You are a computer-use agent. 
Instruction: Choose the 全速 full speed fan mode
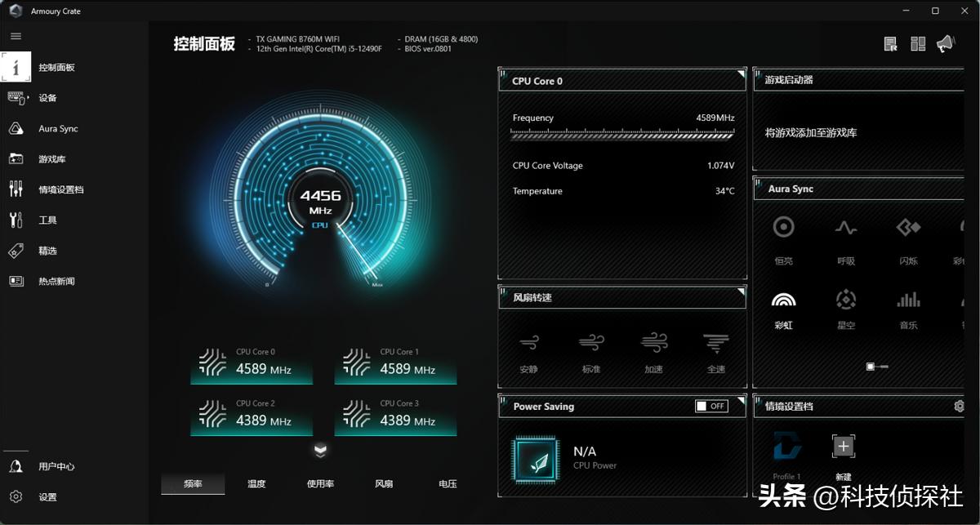point(715,343)
